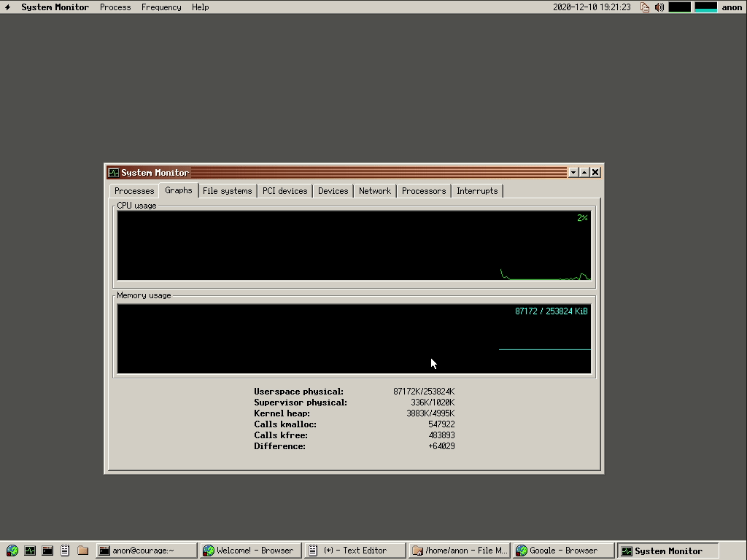747x560 pixels.
Task: Click the System Monitor window title icon
Action: pos(113,172)
